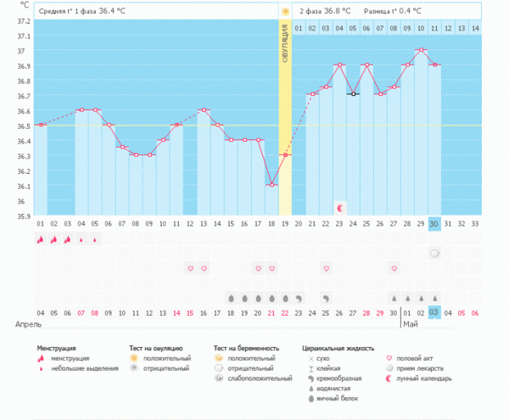
Task: Click the heart intercourse icon on day 12
Action: point(191,268)
